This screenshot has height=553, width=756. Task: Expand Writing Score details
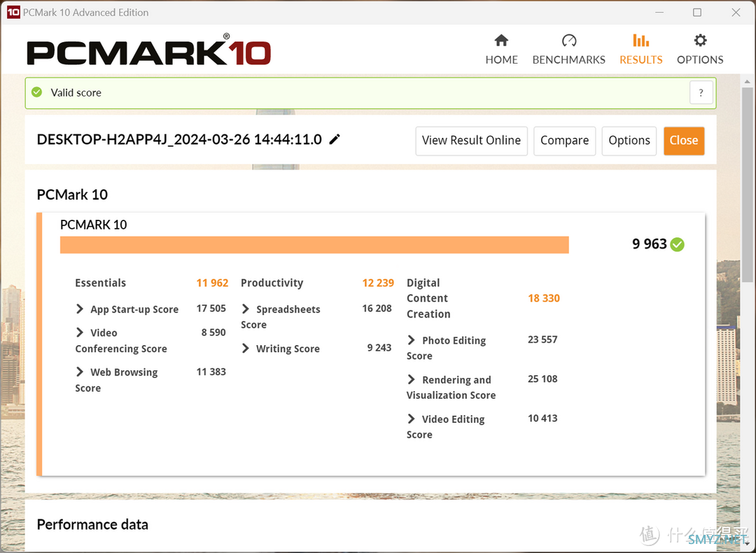coord(246,349)
